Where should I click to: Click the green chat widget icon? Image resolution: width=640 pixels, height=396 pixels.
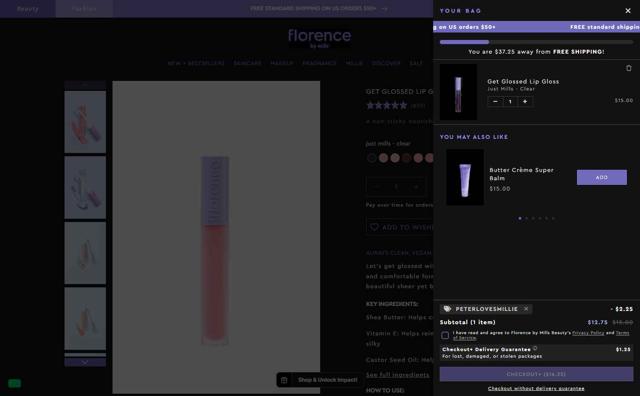click(x=14, y=383)
